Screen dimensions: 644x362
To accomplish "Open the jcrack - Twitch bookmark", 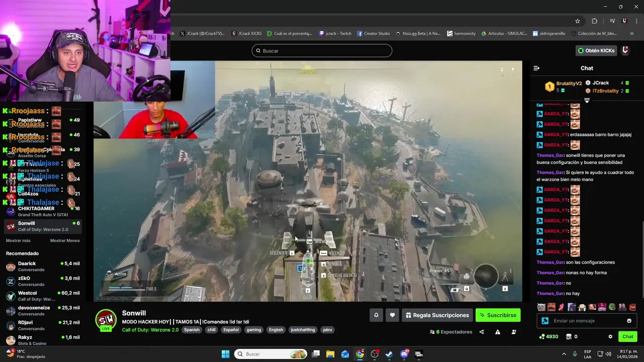I will [x=335, y=34].
